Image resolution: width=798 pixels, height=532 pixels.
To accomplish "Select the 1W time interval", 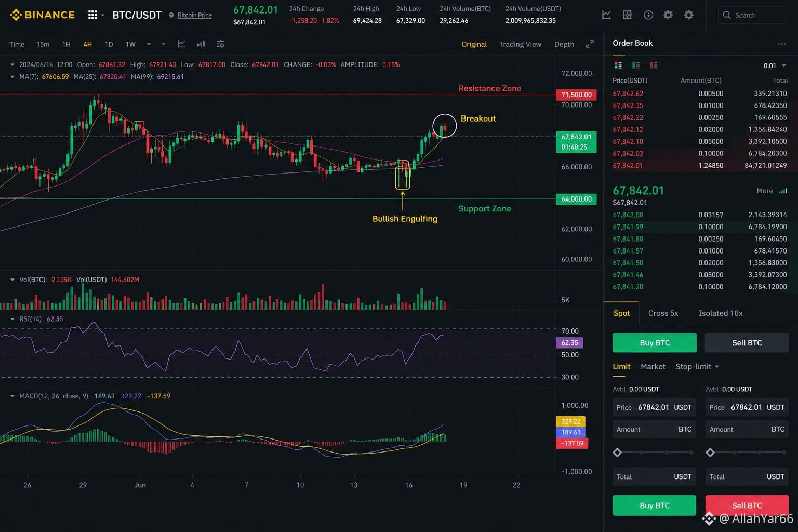I will coord(130,44).
